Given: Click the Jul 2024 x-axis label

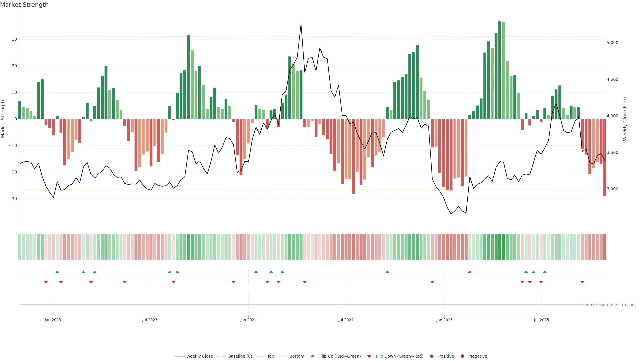Looking at the screenshot, I should [346, 320].
